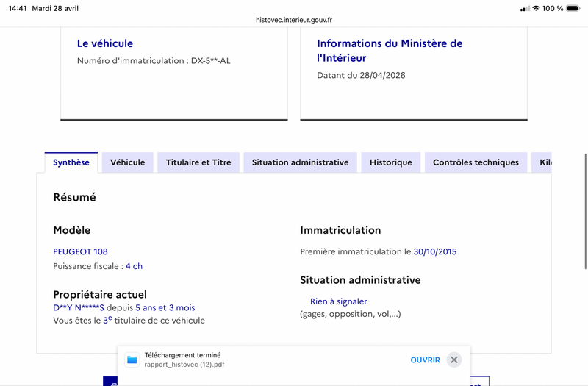Tap OUVRIR to open downloaded PDF

click(425, 360)
